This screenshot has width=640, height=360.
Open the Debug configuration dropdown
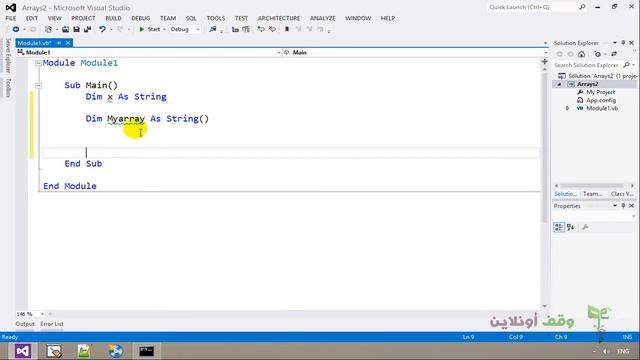pos(185,29)
